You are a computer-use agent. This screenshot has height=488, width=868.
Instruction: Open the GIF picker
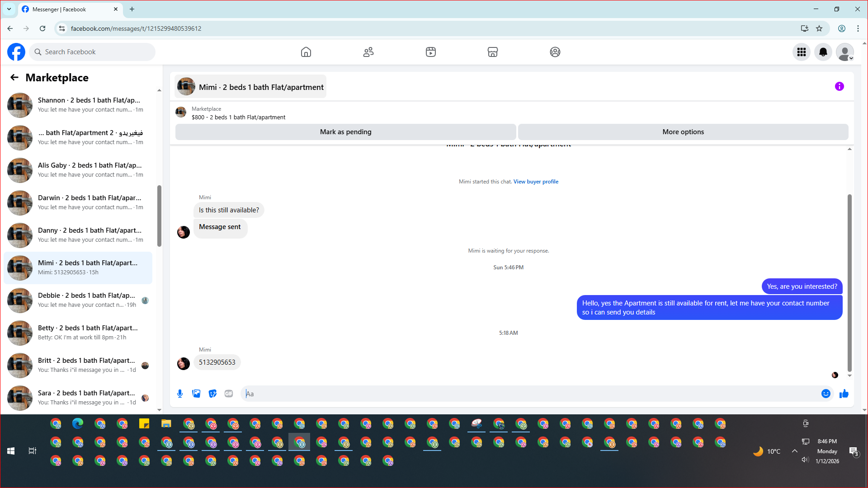coord(229,394)
